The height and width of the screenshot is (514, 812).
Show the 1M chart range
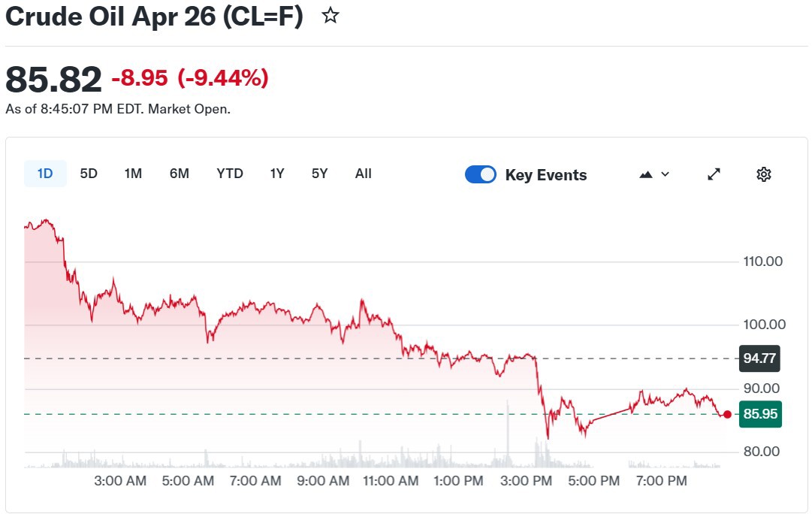tap(133, 174)
